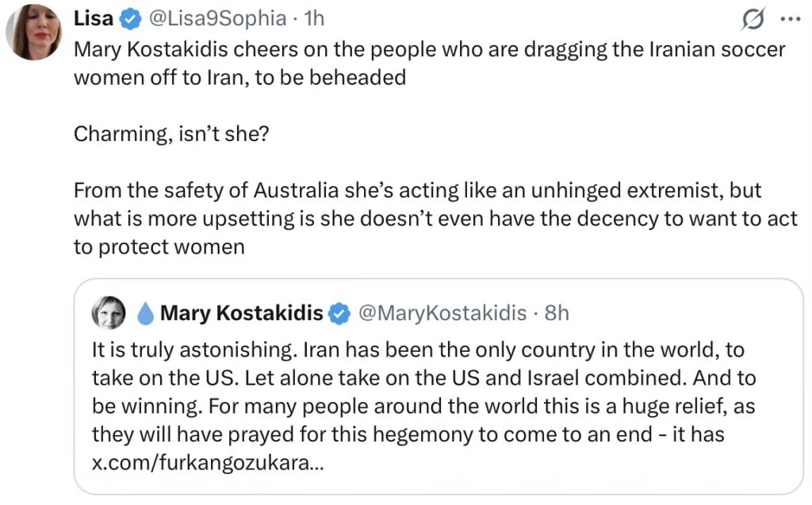Viewport: 812px width, 505px height.
Task: Click Lisa's blue verified badge
Action: (130, 17)
